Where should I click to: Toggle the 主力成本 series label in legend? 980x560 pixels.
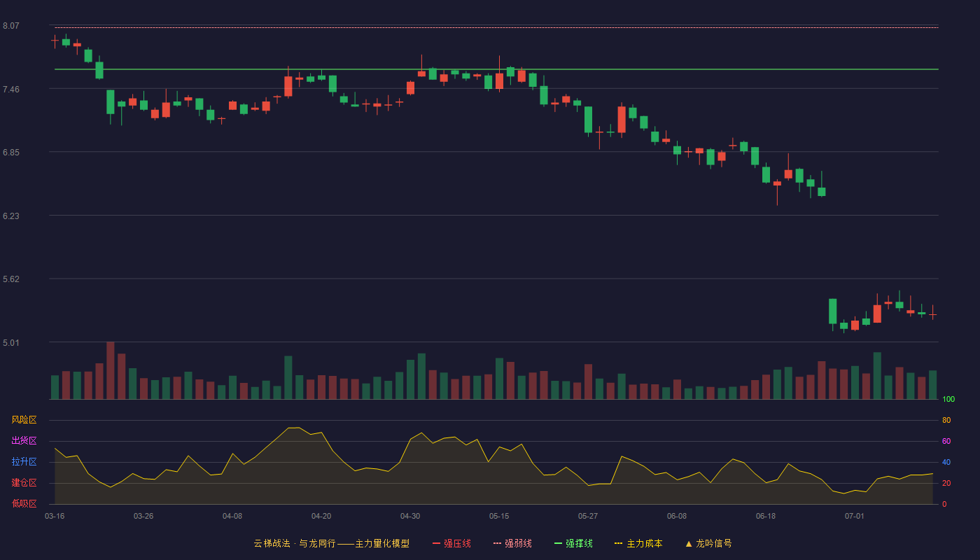(x=644, y=543)
